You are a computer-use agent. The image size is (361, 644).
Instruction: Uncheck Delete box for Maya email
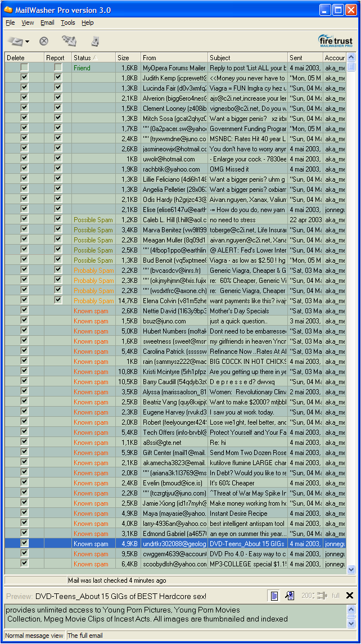pos(25,512)
